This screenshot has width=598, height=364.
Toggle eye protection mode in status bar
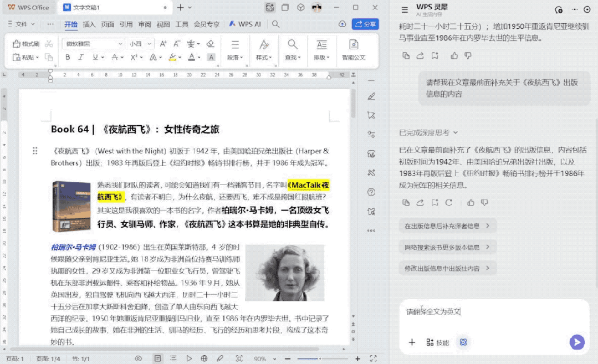138,358
